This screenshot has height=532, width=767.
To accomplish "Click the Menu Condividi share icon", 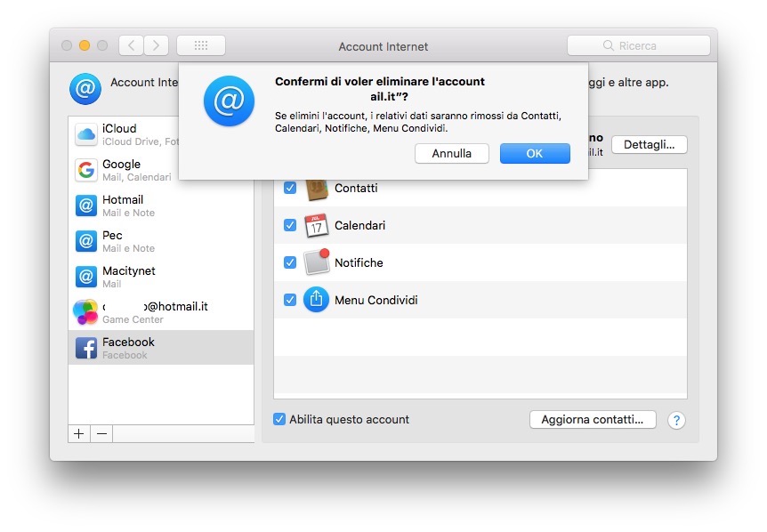I will click(x=316, y=300).
